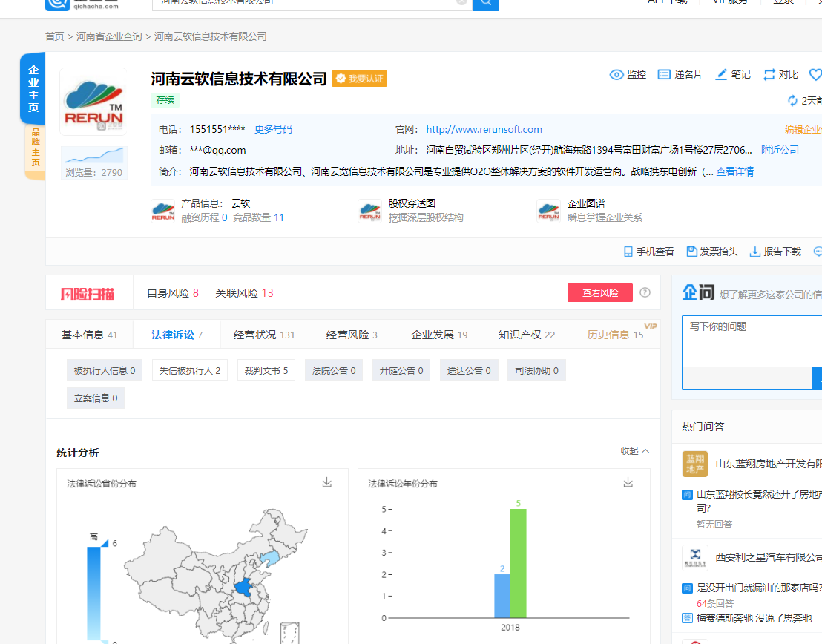
Task: Switch to 基本信息 tab
Action: pos(89,335)
